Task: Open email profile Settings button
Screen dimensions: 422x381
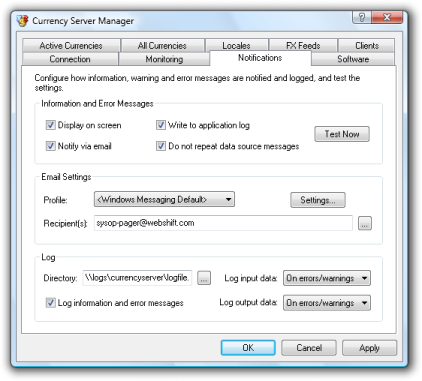Action: [x=318, y=200]
